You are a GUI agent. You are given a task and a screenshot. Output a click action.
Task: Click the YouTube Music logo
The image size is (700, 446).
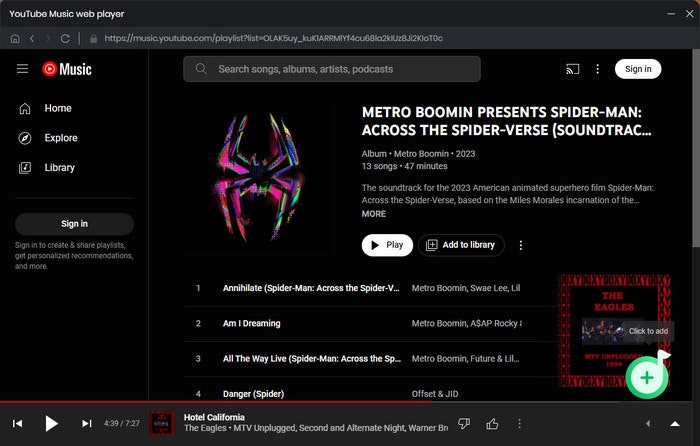pyautogui.click(x=67, y=69)
